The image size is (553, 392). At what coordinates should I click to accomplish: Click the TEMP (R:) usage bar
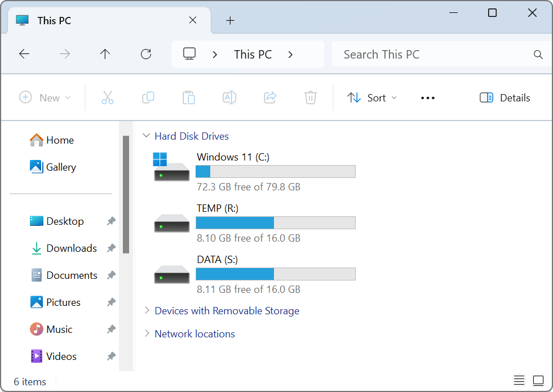pos(276,223)
